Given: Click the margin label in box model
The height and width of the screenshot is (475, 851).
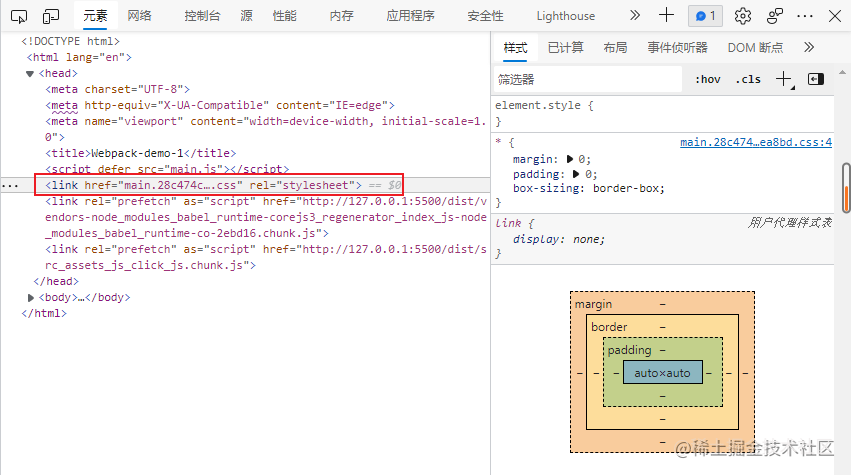Looking at the screenshot, I should point(593,304).
